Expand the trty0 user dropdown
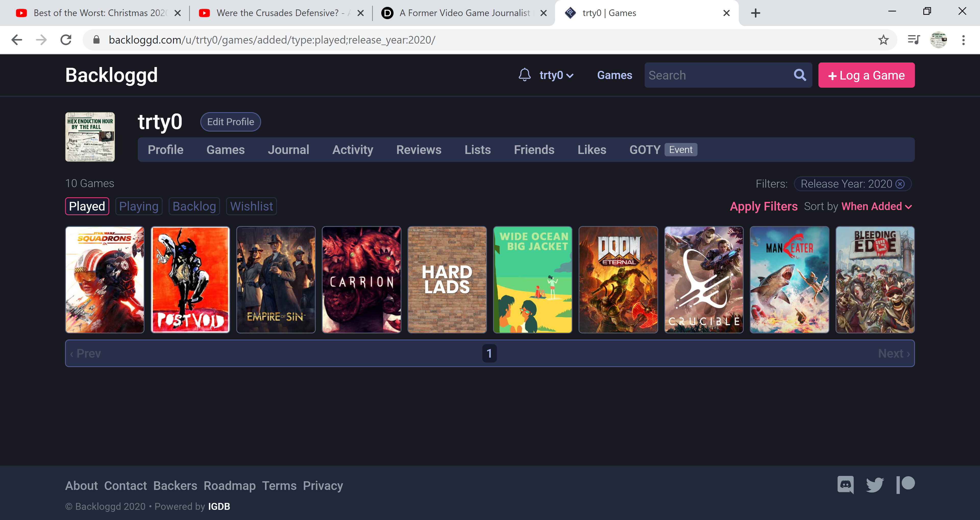This screenshot has width=980, height=520. pyautogui.click(x=556, y=75)
